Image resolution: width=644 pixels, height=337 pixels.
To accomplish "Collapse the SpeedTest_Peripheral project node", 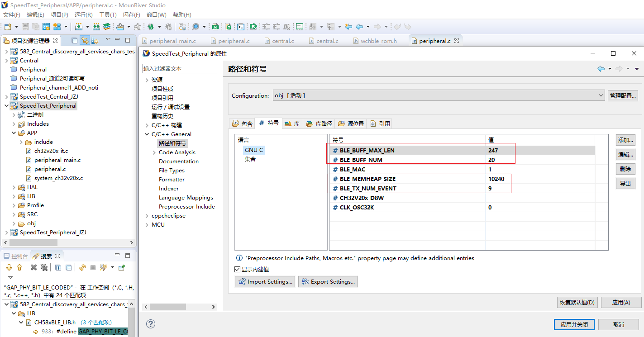I will pyautogui.click(x=6, y=106).
